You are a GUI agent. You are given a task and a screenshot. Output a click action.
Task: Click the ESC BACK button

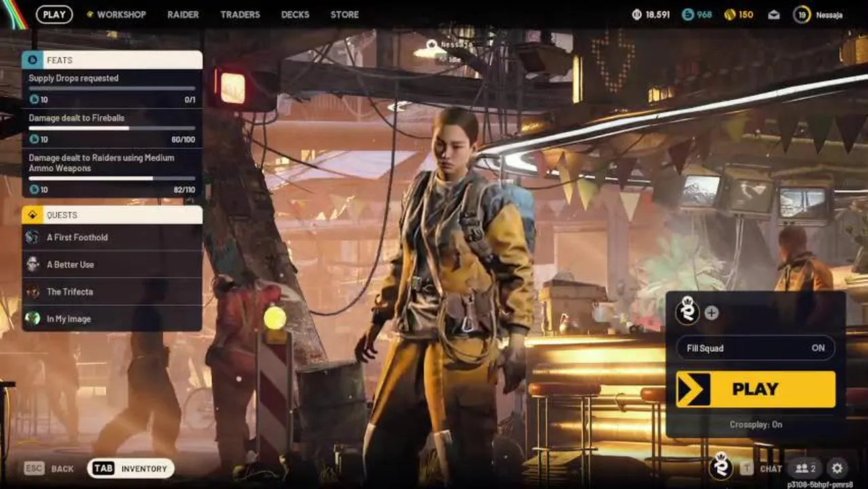49,469
